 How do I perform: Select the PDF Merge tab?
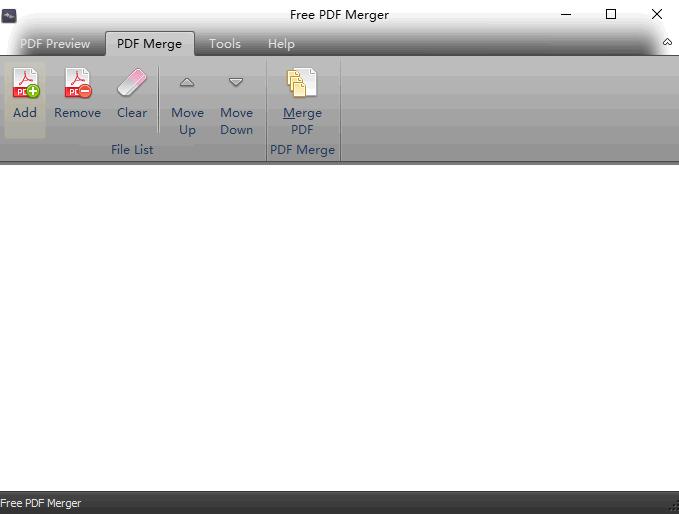tap(149, 44)
